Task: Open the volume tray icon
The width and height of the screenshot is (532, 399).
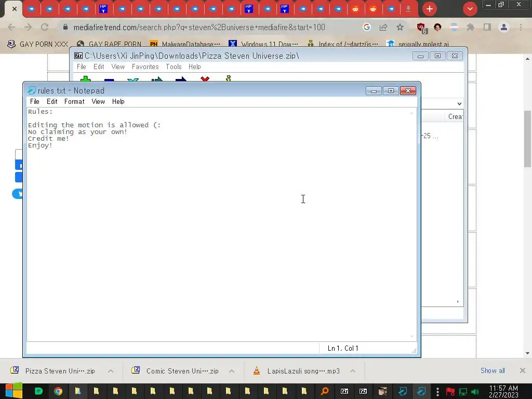Action: (475, 392)
